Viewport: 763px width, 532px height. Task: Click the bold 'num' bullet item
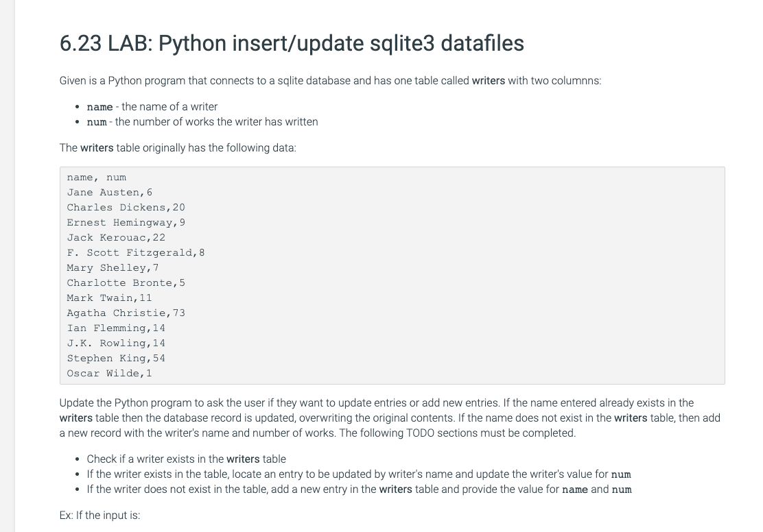[202, 121]
